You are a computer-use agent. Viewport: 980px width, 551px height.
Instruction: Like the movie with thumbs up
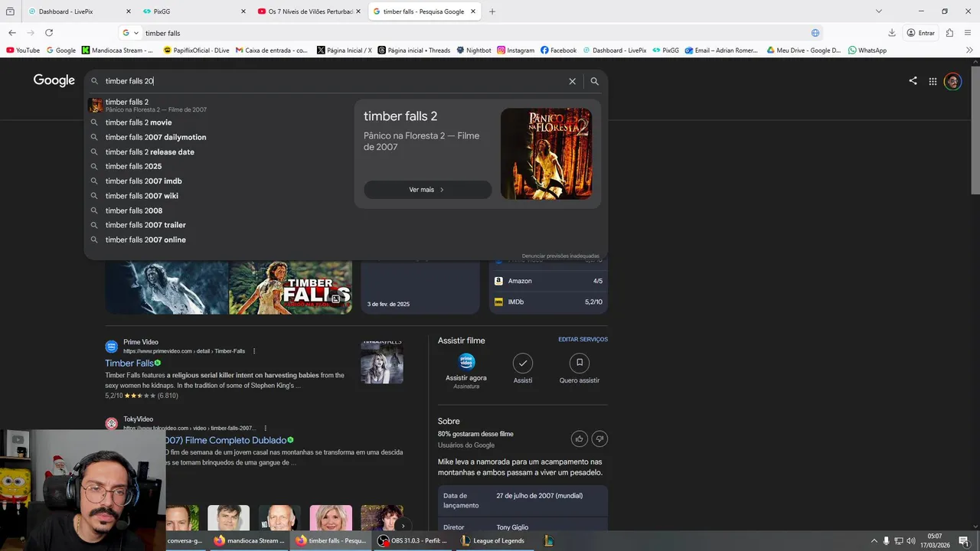click(x=580, y=439)
